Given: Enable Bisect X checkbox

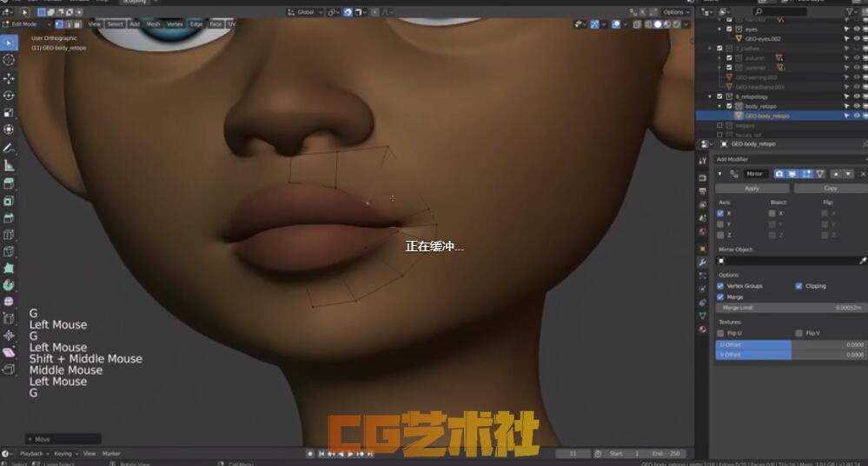Looking at the screenshot, I should 772,213.
